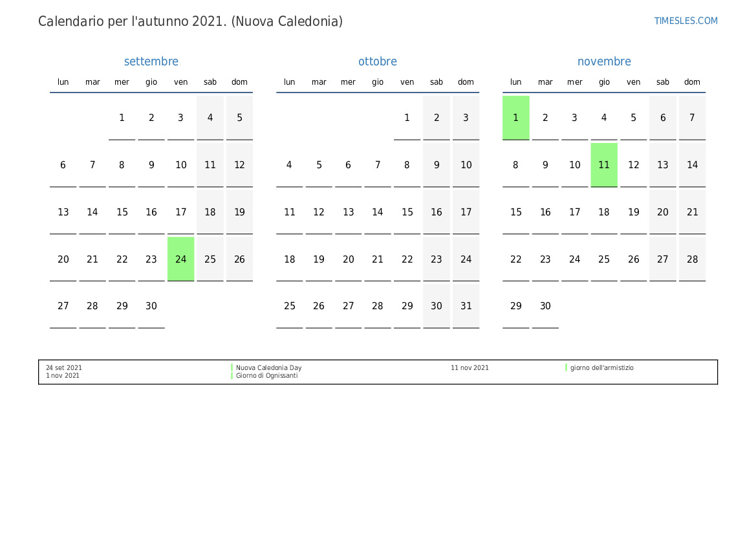Click the giorno dell'armistizio legend entry

tap(601, 367)
